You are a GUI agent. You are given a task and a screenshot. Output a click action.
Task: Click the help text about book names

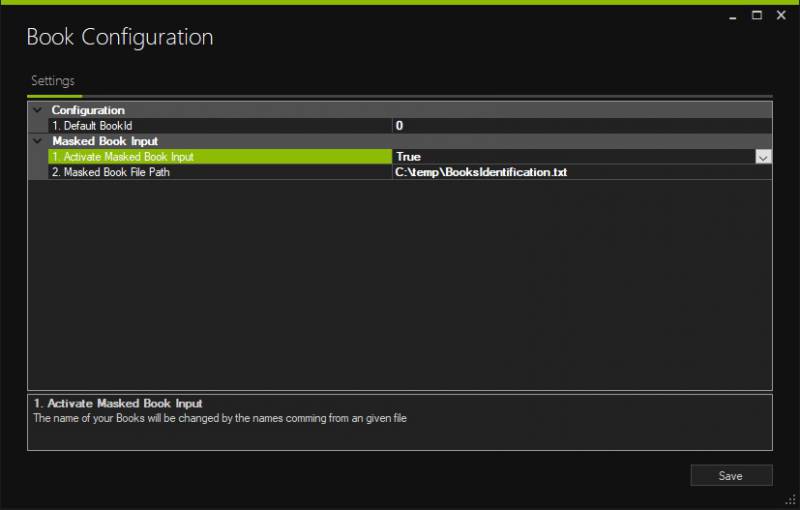point(220,418)
